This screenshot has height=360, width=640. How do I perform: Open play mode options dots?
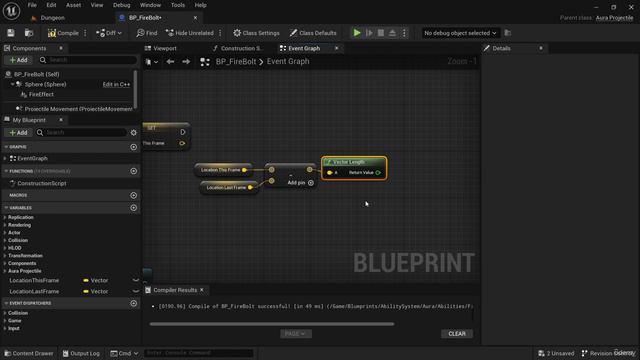click(404, 33)
